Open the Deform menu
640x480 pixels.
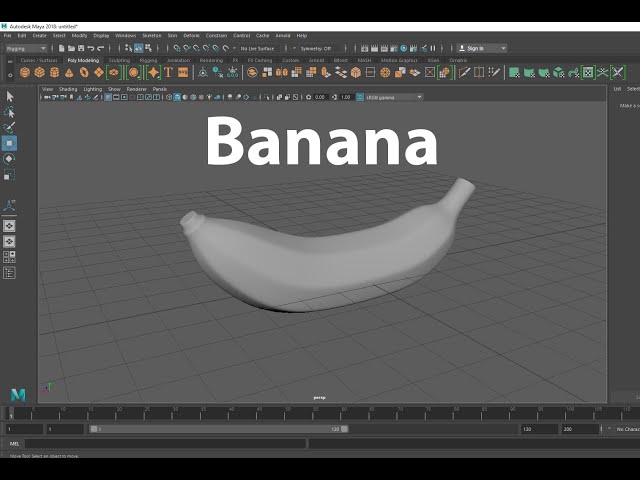coord(191,36)
